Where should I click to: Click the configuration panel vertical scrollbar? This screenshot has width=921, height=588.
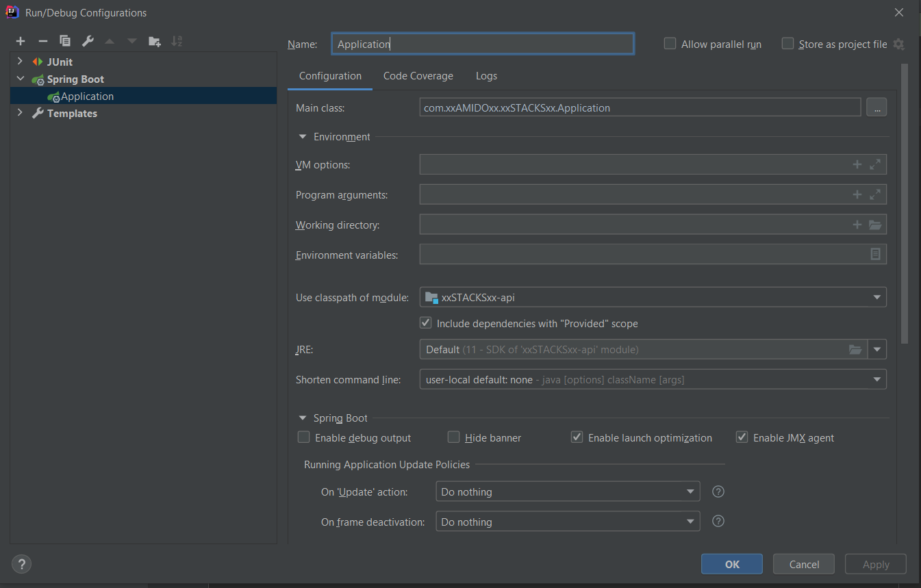pyautogui.click(x=904, y=203)
